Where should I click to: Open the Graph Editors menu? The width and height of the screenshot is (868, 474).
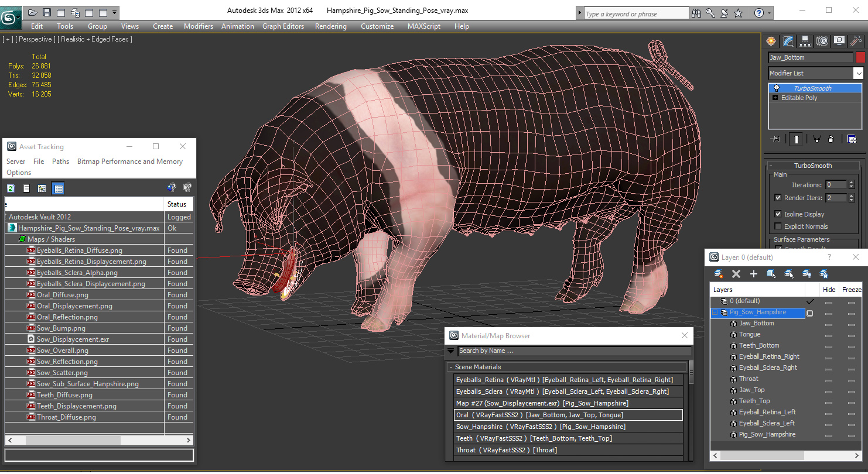point(283,26)
